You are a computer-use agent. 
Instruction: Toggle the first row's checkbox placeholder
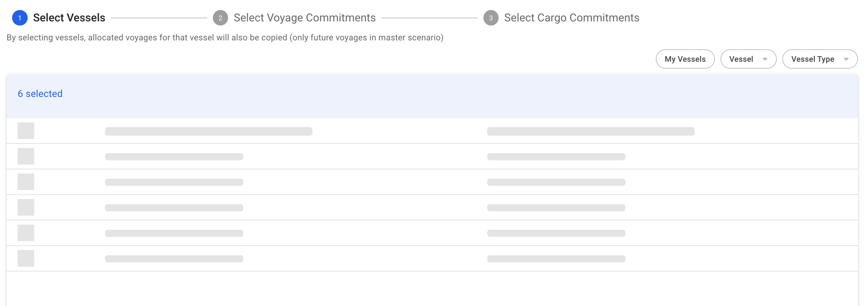click(x=26, y=131)
